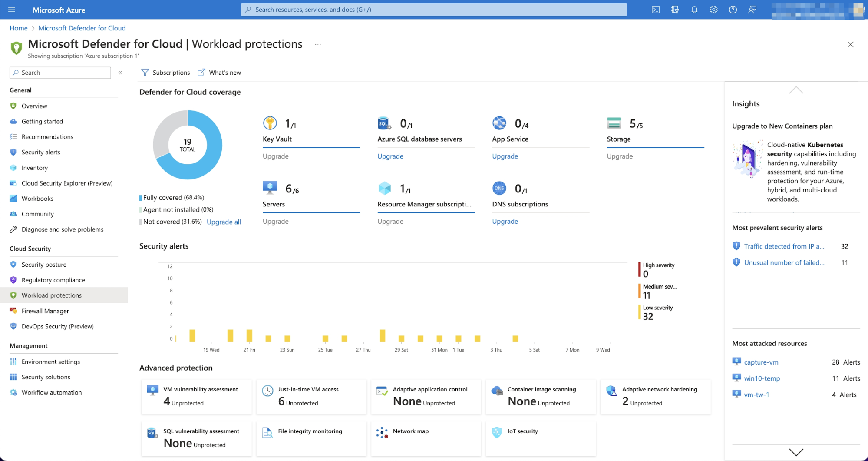Click the coverage donut chart
Image resolution: width=868 pixels, height=461 pixels.
coord(188,145)
